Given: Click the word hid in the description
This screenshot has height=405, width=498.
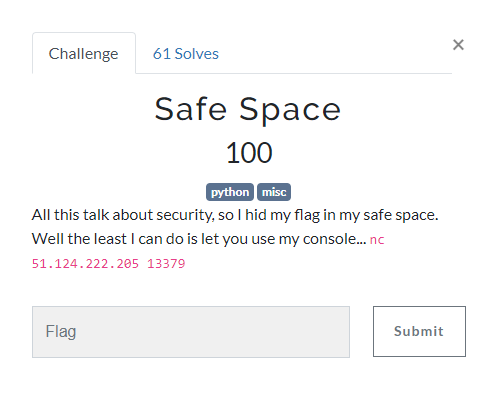Looking at the screenshot, I should 256,215.
